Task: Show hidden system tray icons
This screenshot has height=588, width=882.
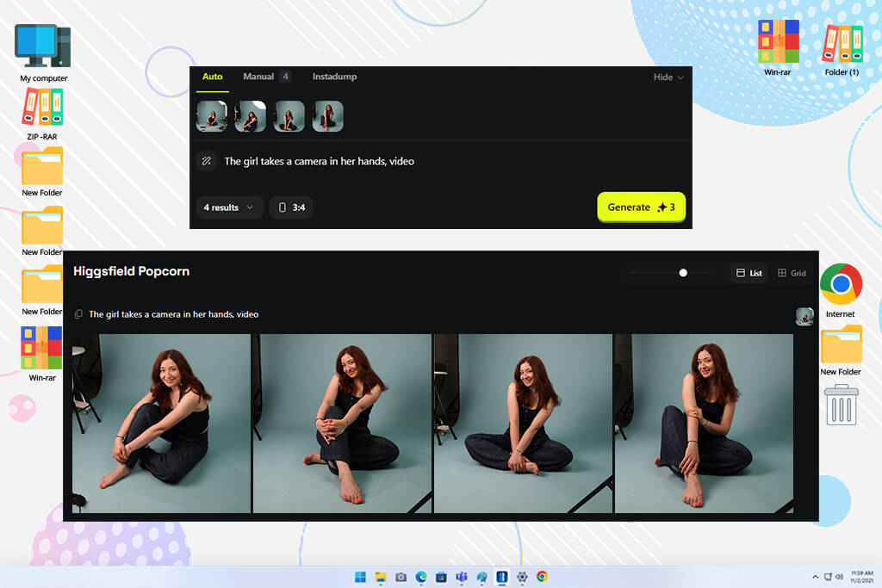Action: (815, 577)
